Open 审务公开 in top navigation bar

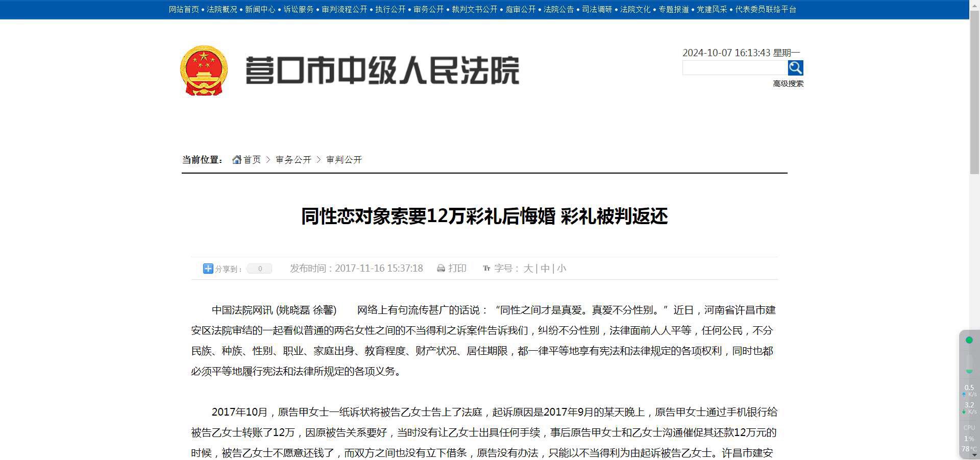429,9
